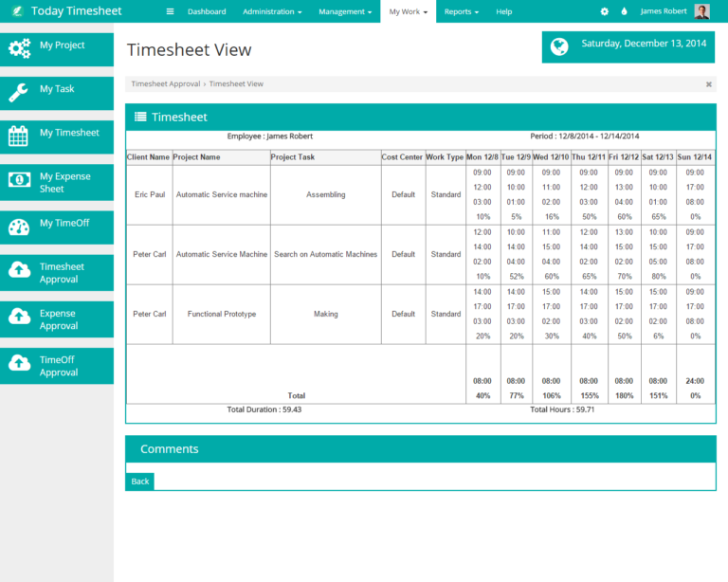Image resolution: width=728 pixels, height=582 pixels.
Task: Click the Back button
Action: pos(140,482)
